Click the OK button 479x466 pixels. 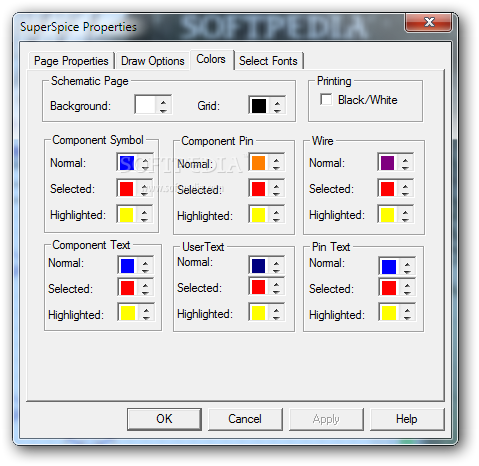click(164, 419)
